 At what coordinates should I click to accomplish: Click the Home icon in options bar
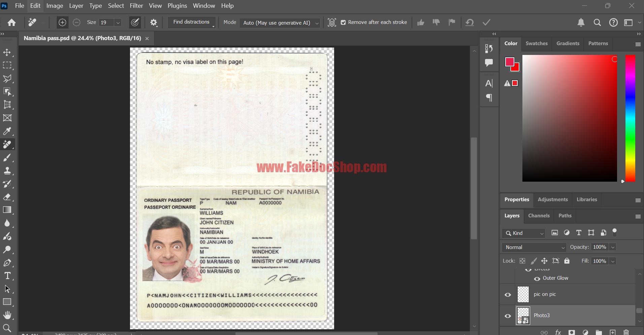coord(12,23)
